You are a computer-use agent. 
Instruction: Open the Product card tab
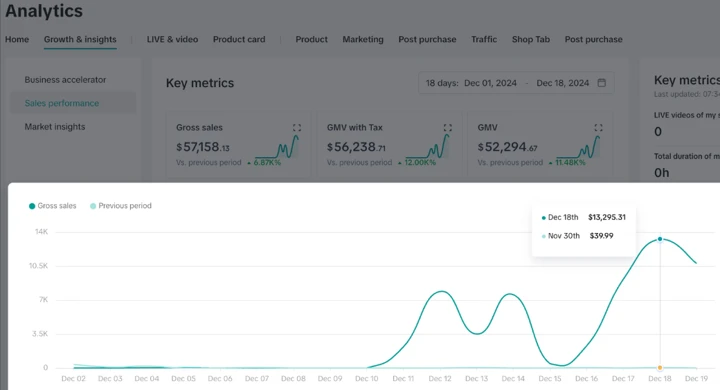click(239, 40)
